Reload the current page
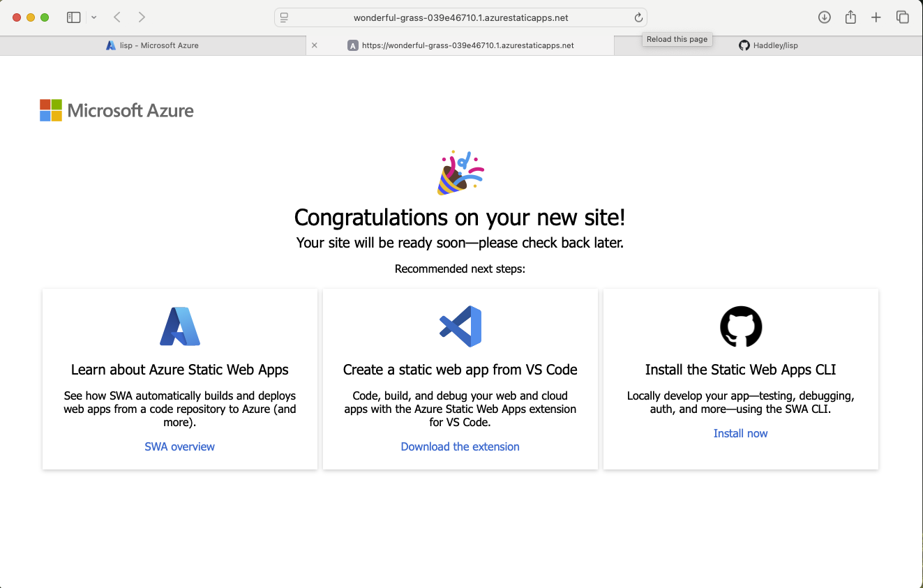 (x=638, y=17)
